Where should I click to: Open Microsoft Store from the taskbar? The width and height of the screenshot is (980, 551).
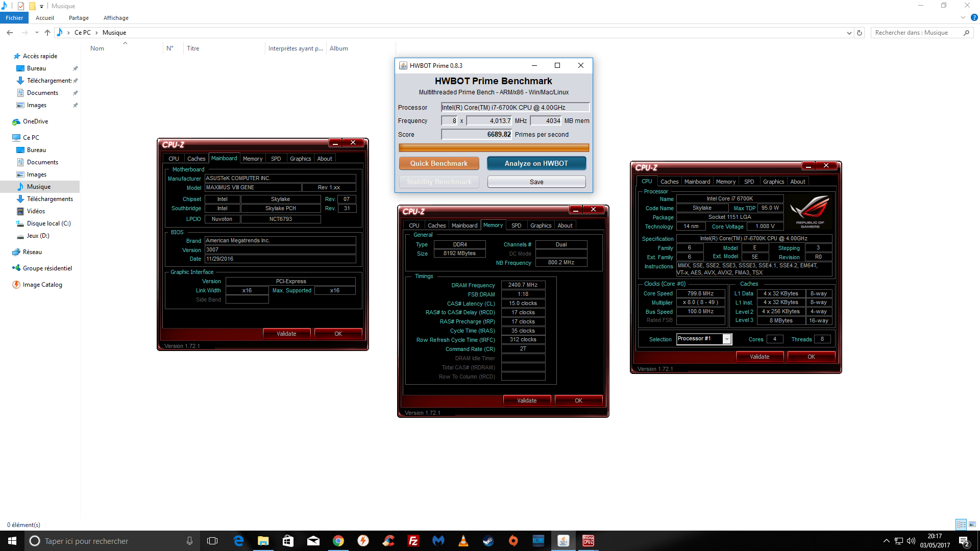(288, 541)
